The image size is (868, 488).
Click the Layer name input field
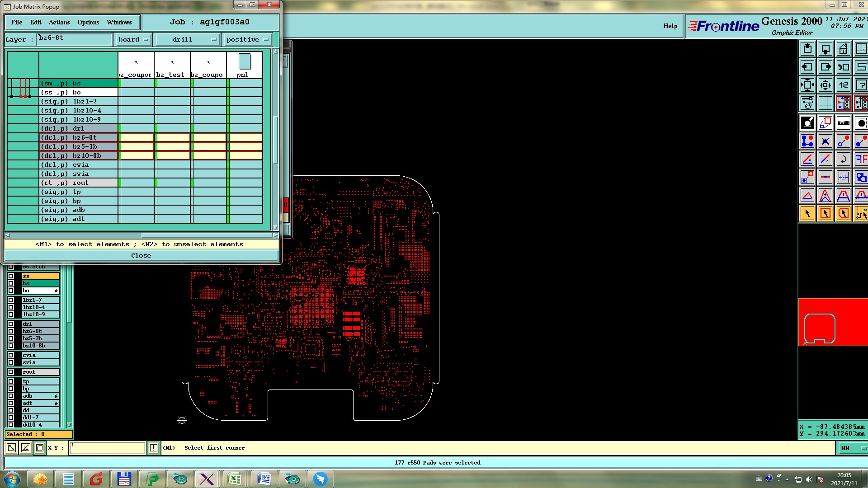[x=75, y=39]
